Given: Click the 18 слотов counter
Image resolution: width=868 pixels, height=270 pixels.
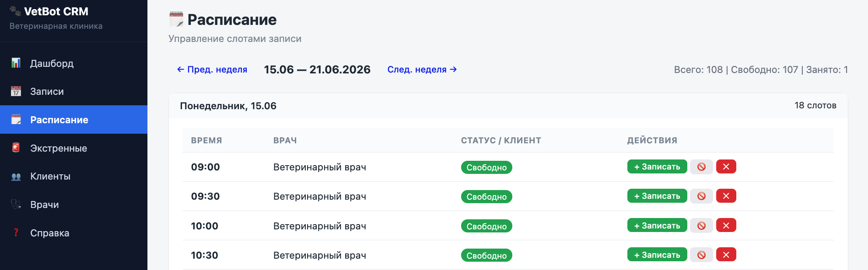Looking at the screenshot, I should [815, 105].
